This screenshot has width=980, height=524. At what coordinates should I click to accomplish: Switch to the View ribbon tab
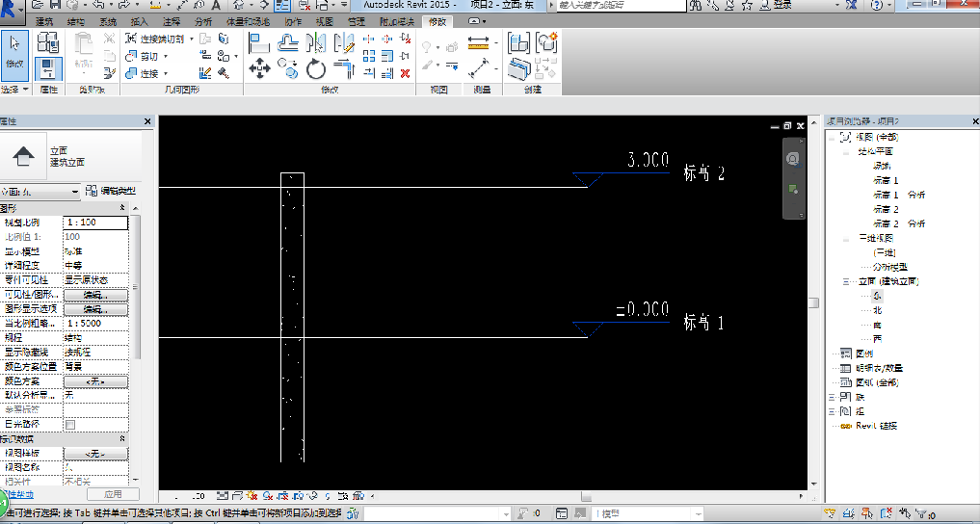324,20
